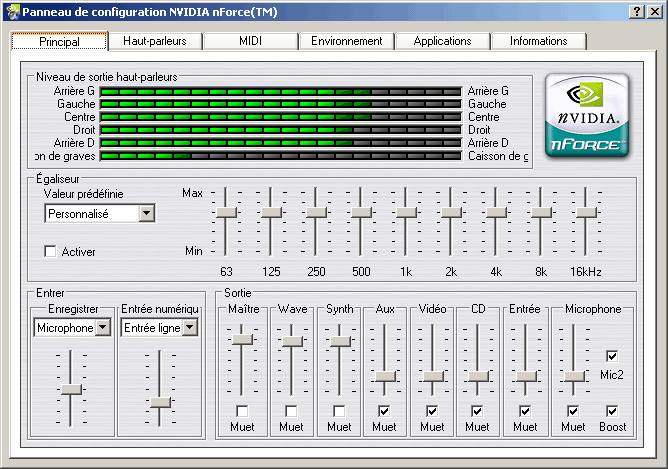Close the NVIDIA nForce control panel window
668x469 pixels.
(654, 12)
